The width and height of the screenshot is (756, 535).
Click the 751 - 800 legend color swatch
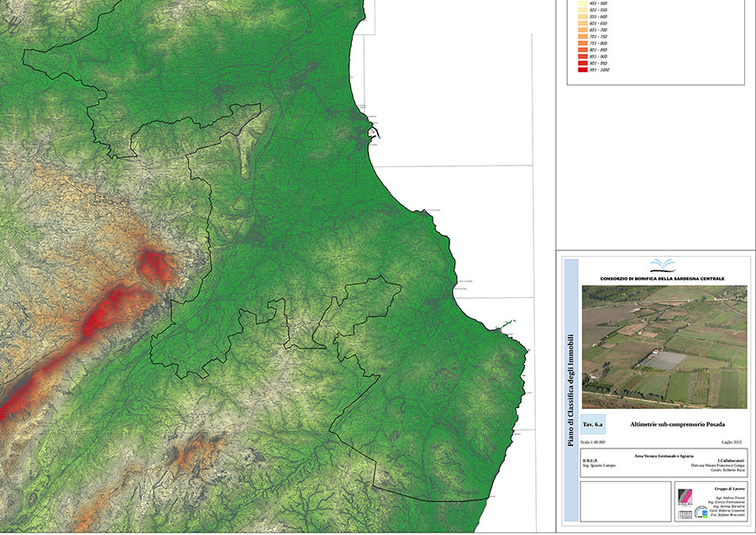coord(582,44)
